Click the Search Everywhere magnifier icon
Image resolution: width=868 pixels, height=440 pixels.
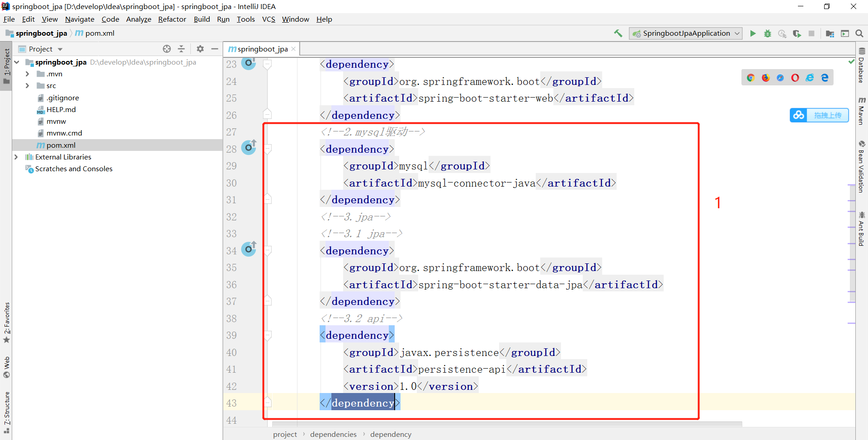[859, 33]
